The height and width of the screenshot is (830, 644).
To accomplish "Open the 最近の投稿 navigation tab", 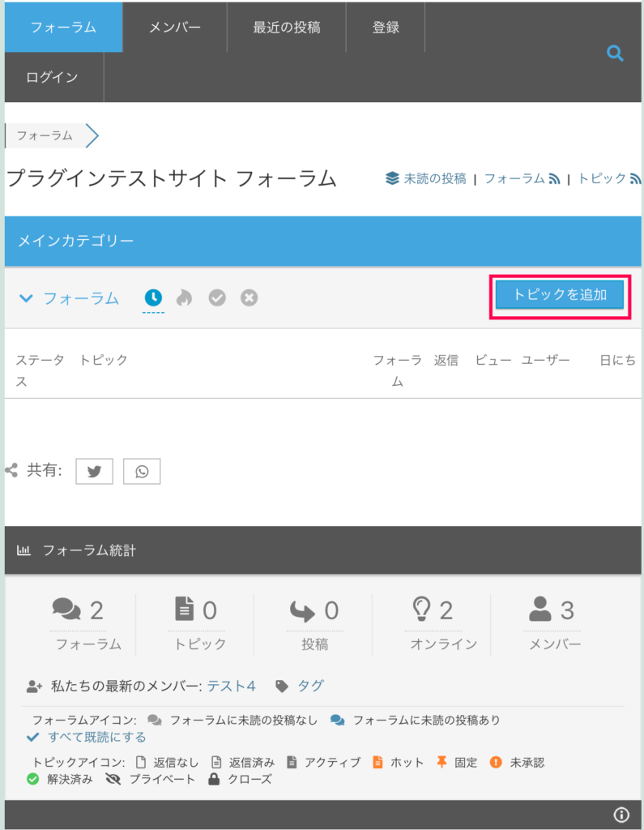I will [286, 27].
